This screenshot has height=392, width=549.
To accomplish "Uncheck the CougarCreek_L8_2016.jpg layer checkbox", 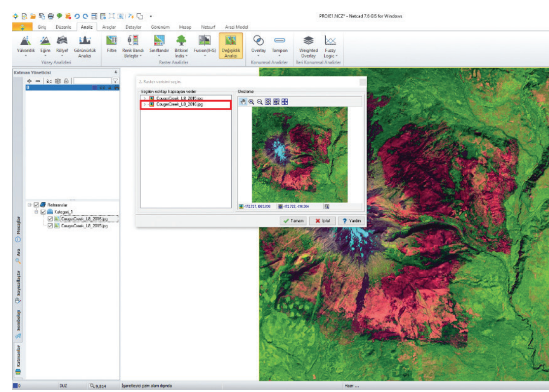I will 50,219.
